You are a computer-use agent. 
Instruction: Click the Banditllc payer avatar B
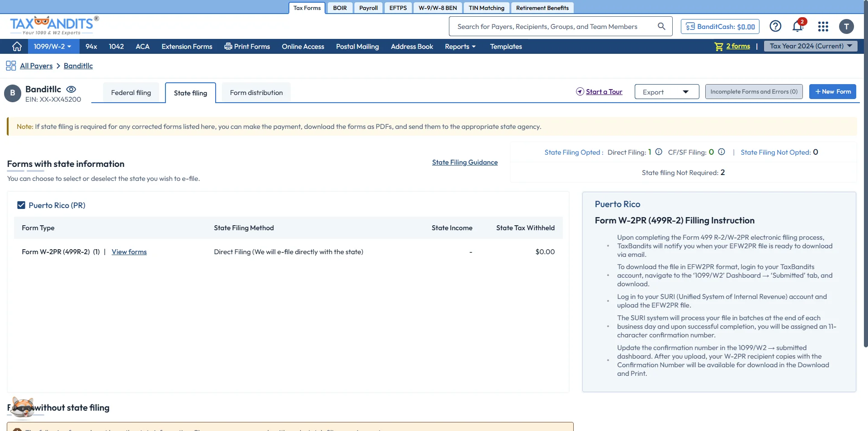click(x=13, y=93)
